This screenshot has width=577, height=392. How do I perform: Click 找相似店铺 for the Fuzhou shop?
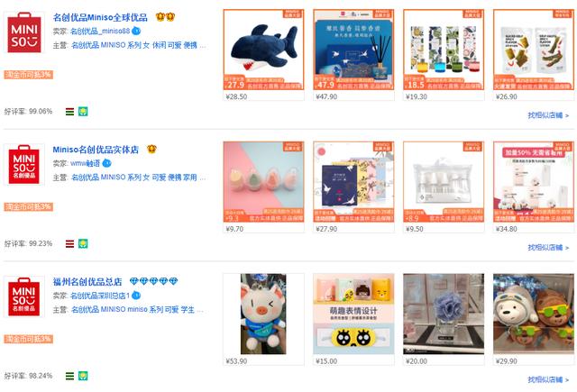(548, 379)
